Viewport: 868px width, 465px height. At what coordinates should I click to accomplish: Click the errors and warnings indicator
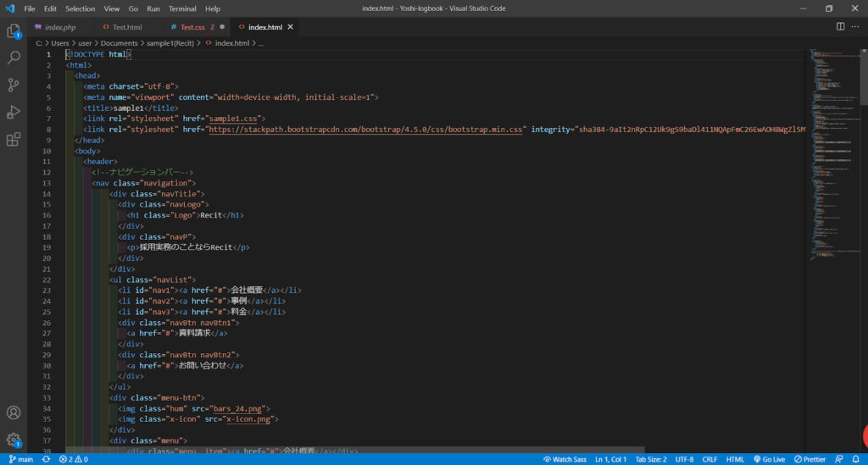point(74,459)
